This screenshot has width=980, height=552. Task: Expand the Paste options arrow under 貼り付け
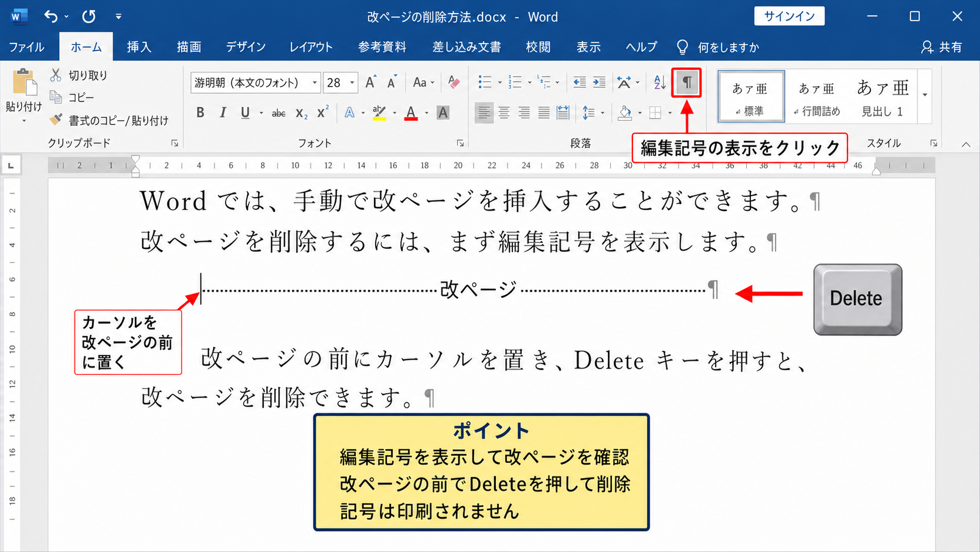tap(24, 121)
